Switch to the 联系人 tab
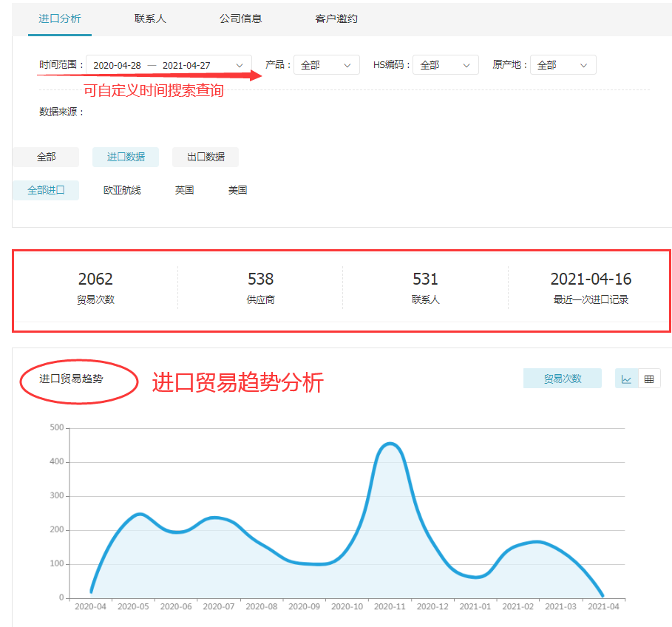Screen dimensions: 672x627 (x=150, y=18)
